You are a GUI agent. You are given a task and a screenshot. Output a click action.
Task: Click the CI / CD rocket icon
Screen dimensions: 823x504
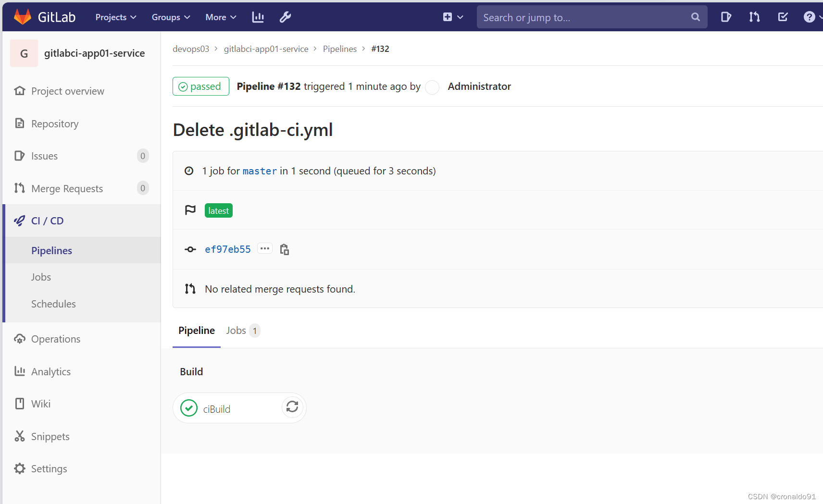click(20, 221)
